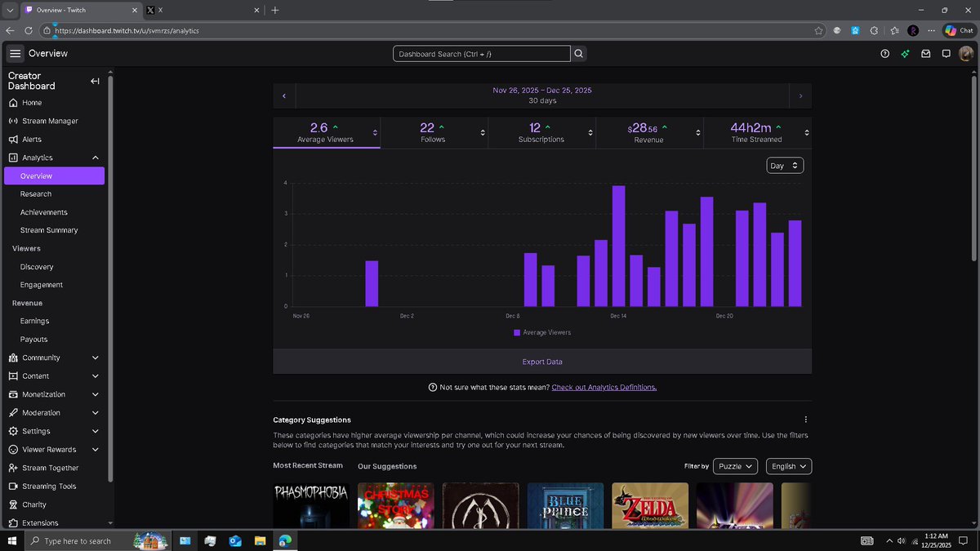This screenshot has height=551, width=980.
Task: Open Category Suggestions three-dot options
Action: pos(805,420)
